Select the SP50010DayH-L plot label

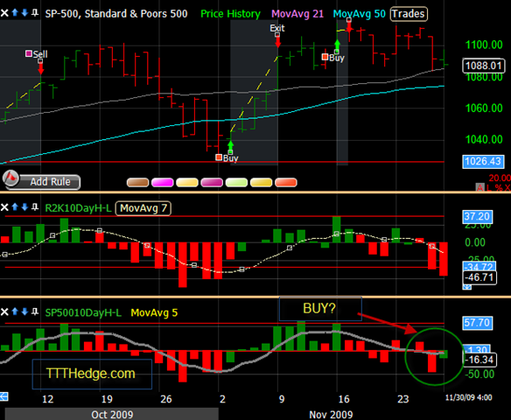tap(83, 312)
